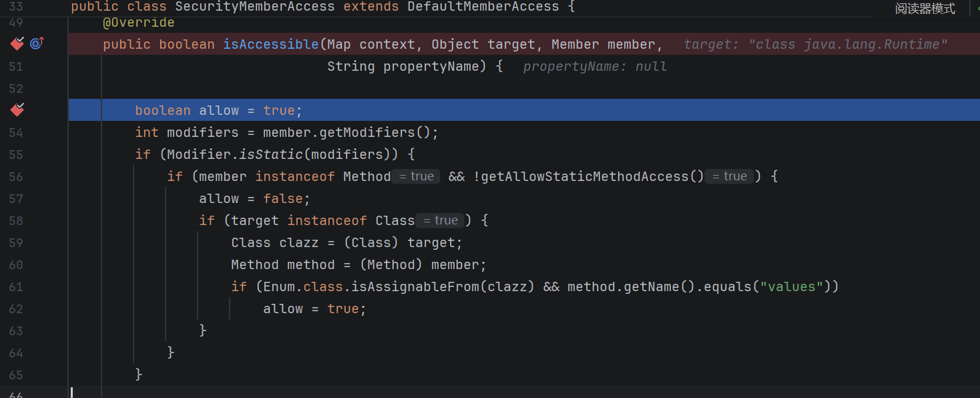
Task: Click the "= true" hint after getAllowStaticMethodAccess()
Action: pos(729,176)
